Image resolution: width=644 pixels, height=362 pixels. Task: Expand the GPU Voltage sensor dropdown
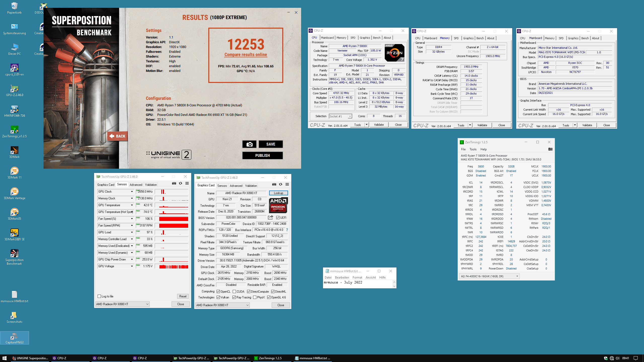click(132, 266)
